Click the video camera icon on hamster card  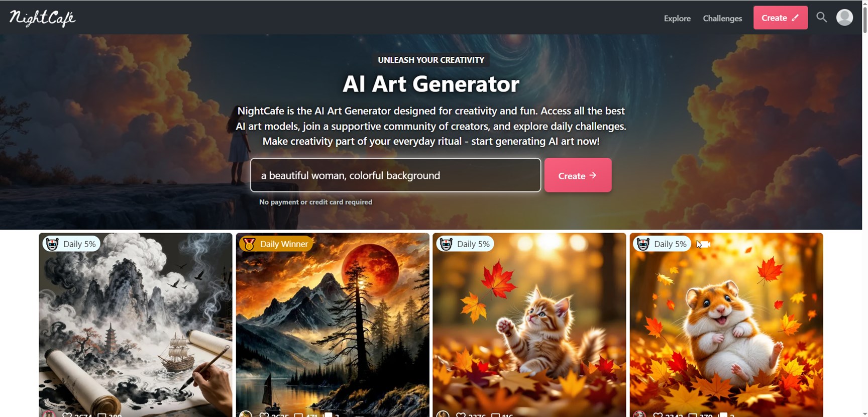(704, 244)
